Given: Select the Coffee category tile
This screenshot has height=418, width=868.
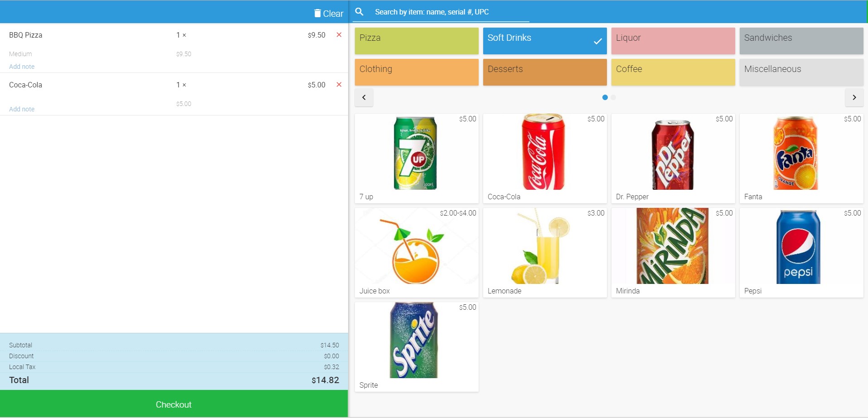Looking at the screenshot, I should 673,72.
